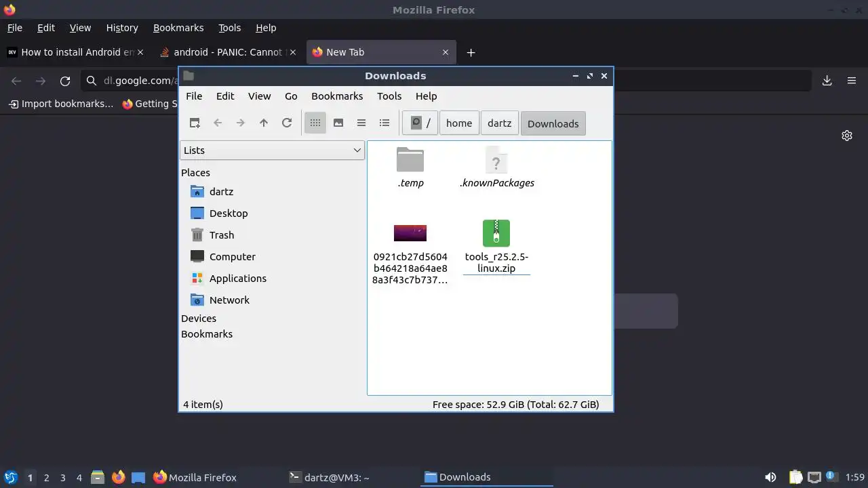Open file manager File menu

tap(194, 96)
